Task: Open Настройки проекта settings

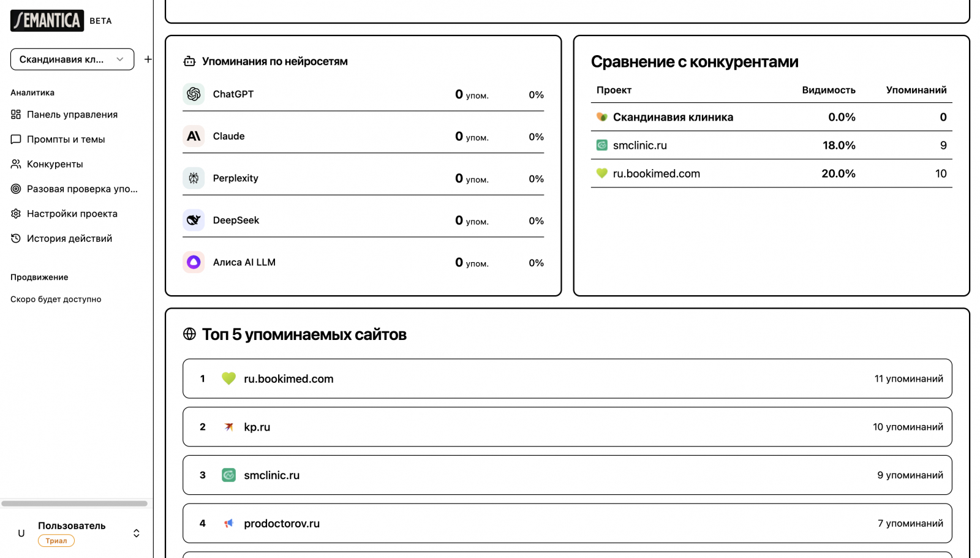Action: click(x=72, y=214)
